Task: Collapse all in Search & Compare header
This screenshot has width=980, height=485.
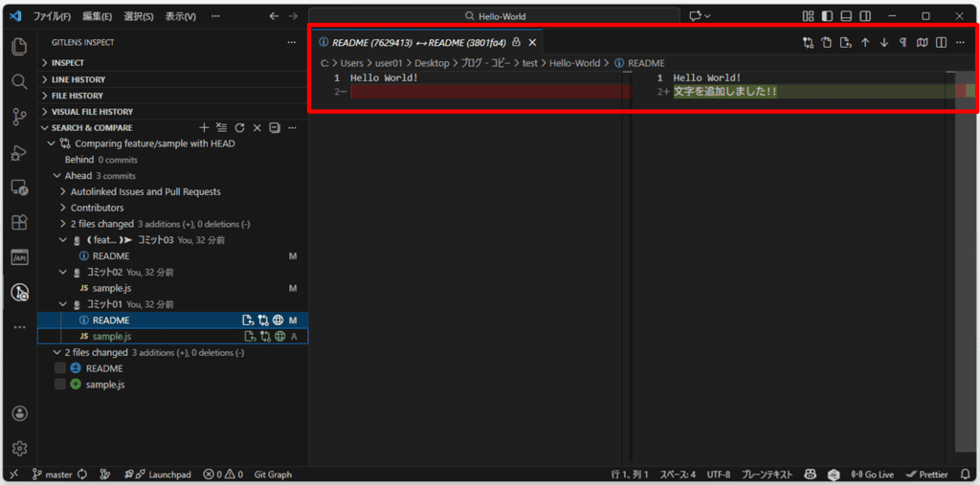Action: point(274,127)
